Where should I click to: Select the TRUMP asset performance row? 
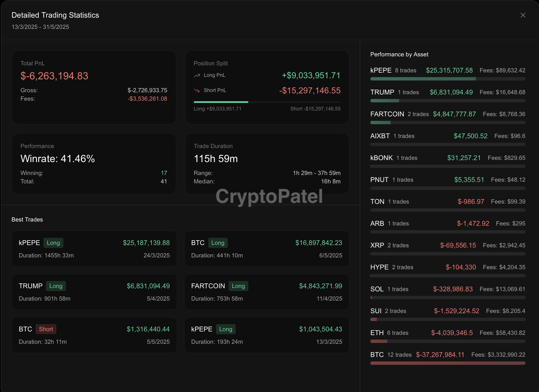[x=448, y=92]
